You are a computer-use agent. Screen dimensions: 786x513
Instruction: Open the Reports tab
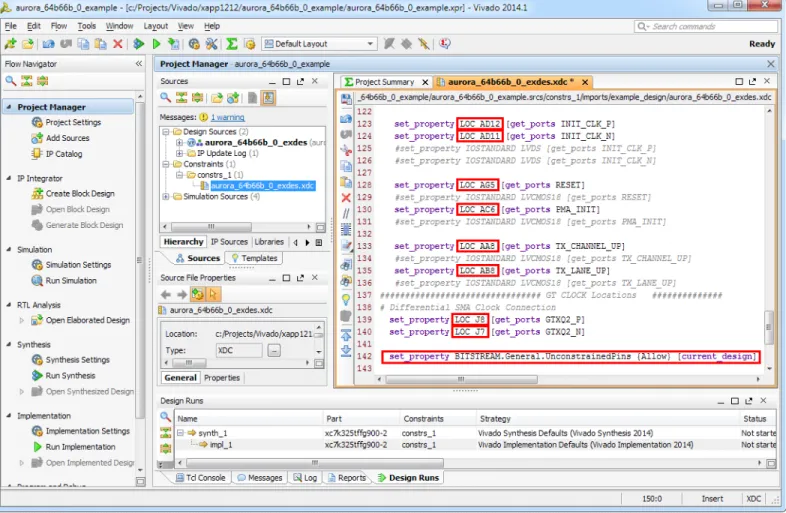coord(347,478)
